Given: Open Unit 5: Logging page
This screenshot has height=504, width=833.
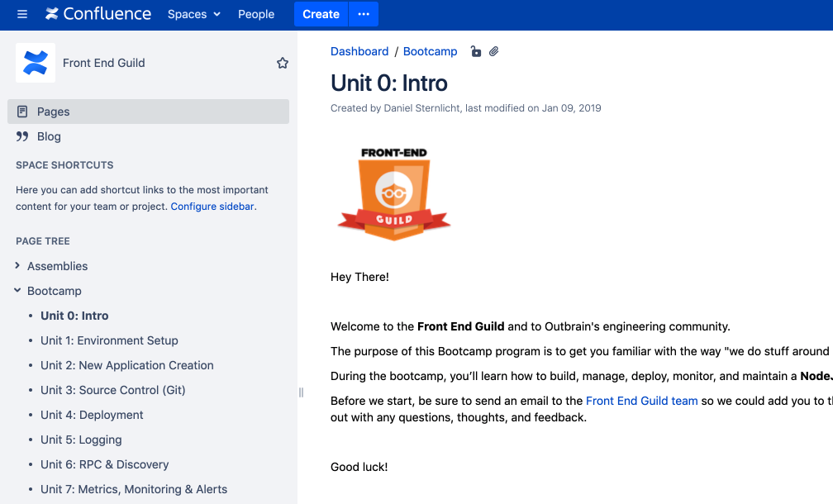Looking at the screenshot, I should click(x=81, y=440).
